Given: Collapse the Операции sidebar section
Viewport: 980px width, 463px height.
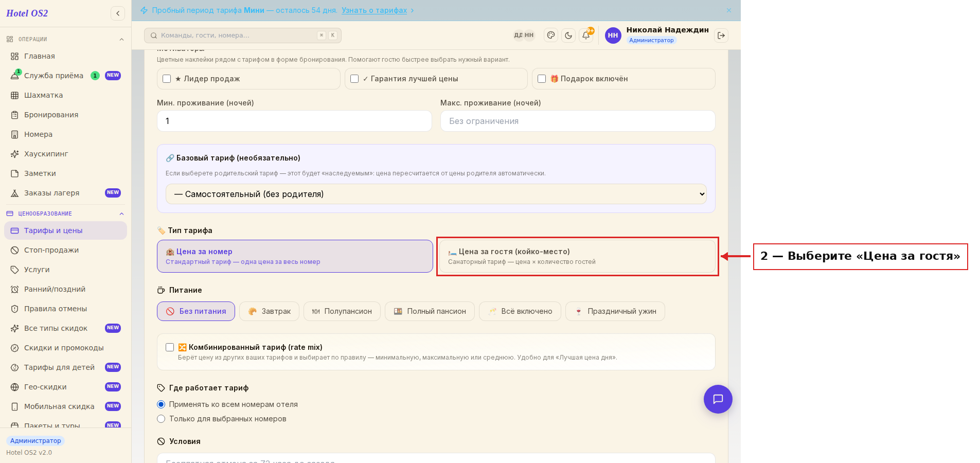Looking at the screenshot, I should click(122, 39).
